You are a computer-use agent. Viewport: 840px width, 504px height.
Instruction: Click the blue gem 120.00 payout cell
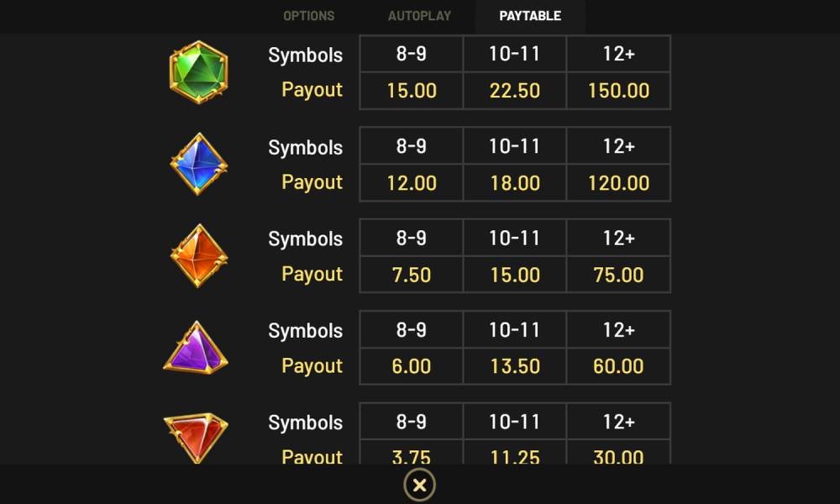click(x=619, y=183)
